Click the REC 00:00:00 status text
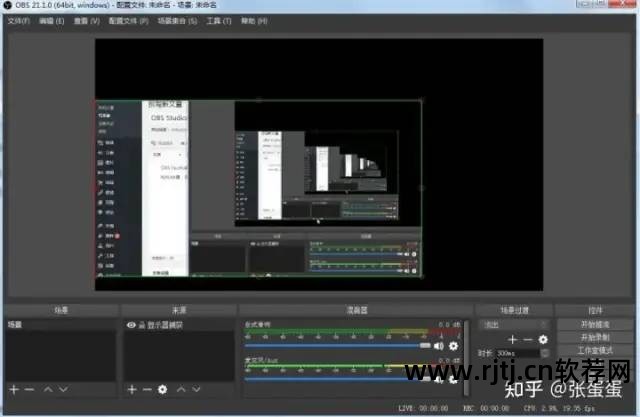The width and height of the screenshot is (640, 417). pyautogui.click(x=486, y=408)
